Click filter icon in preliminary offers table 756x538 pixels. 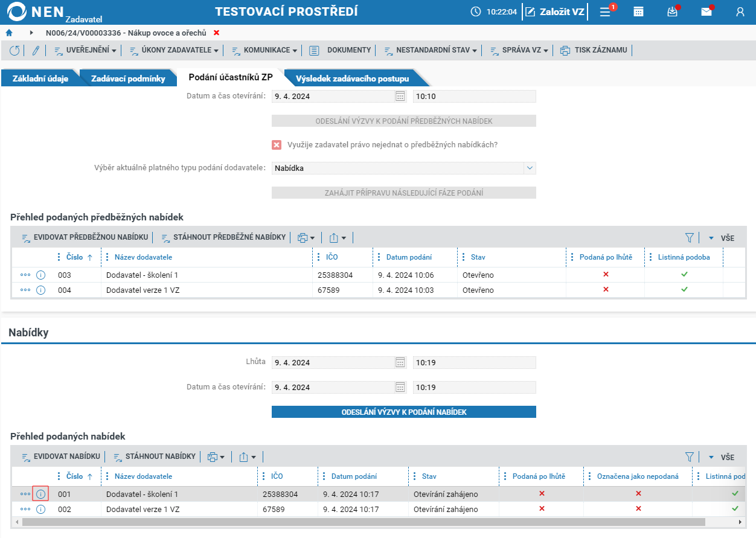pos(690,238)
